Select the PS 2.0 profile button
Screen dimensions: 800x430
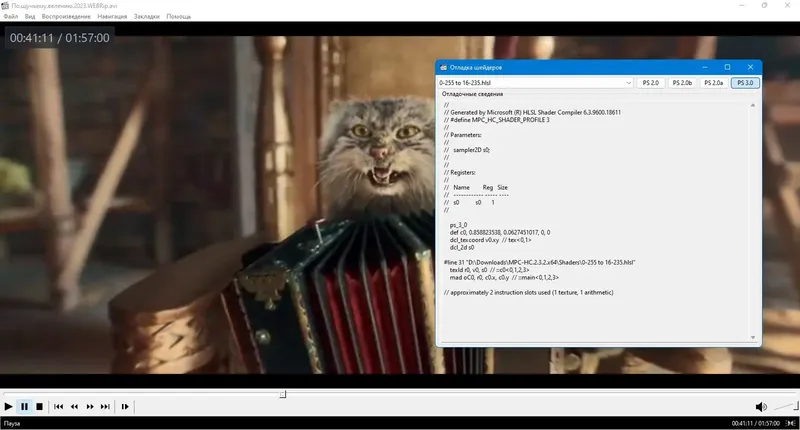(x=651, y=83)
